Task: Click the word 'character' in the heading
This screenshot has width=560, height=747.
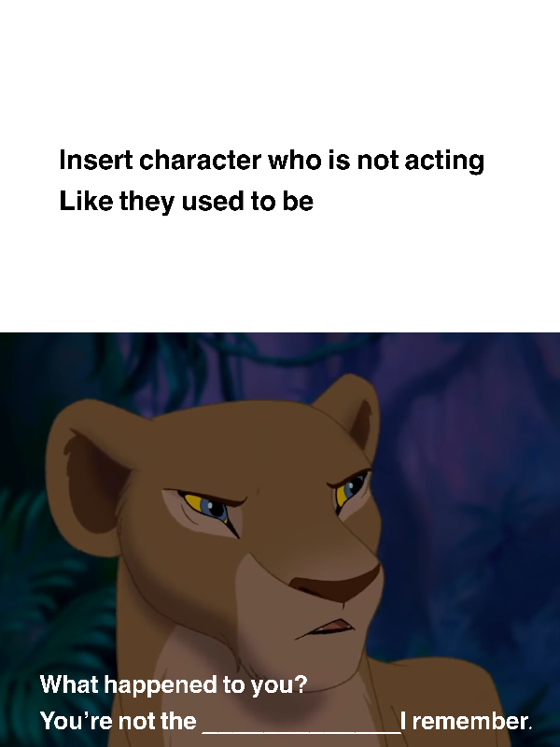Action: click(200, 161)
